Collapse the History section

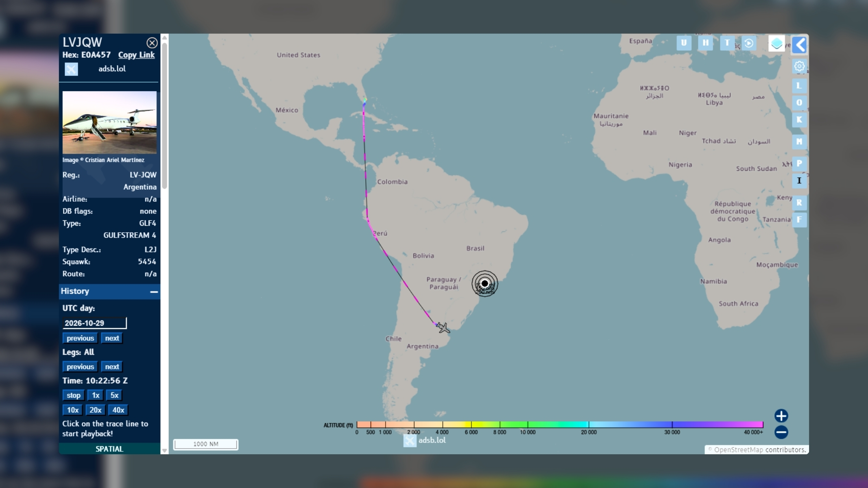pyautogui.click(x=154, y=292)
